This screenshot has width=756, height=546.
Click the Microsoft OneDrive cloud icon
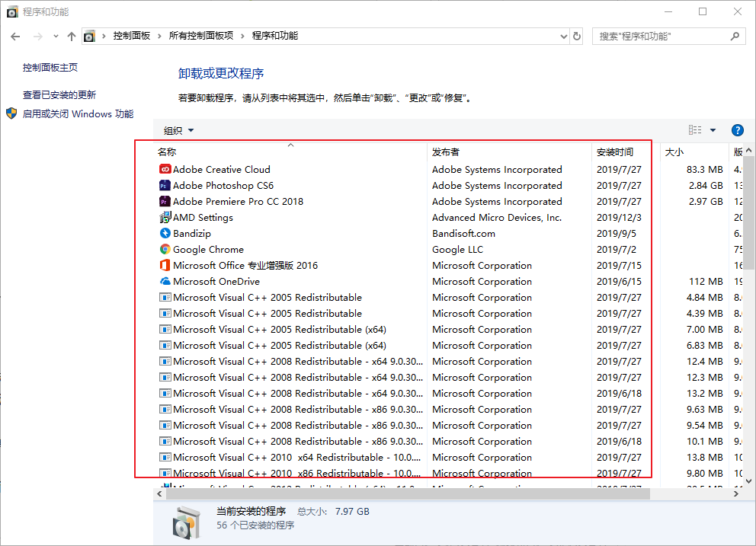[165, 282]
